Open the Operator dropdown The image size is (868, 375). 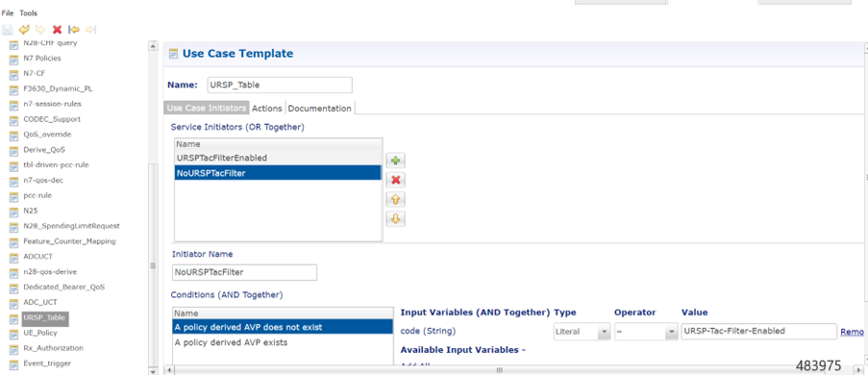click(x=646, y=332)
